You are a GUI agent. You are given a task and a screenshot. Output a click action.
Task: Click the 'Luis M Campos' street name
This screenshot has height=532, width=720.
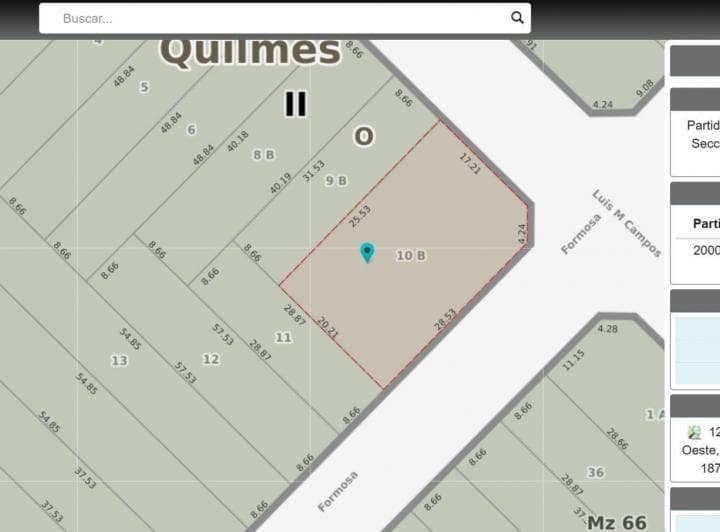[627, 223]
